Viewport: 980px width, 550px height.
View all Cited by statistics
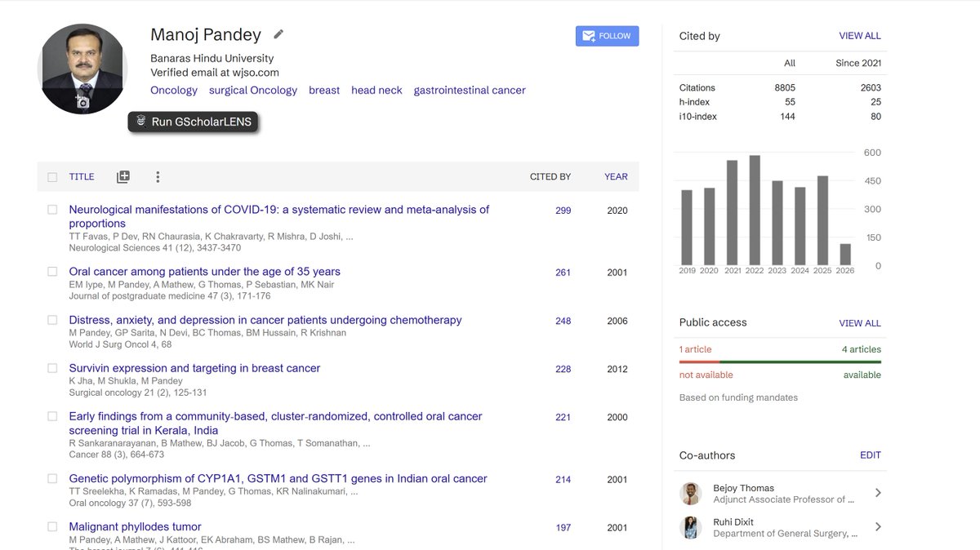[860, 36]
